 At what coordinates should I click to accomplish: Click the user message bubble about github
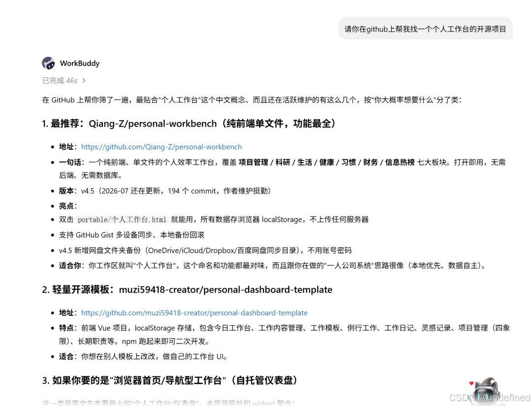(x=425, y=29)
